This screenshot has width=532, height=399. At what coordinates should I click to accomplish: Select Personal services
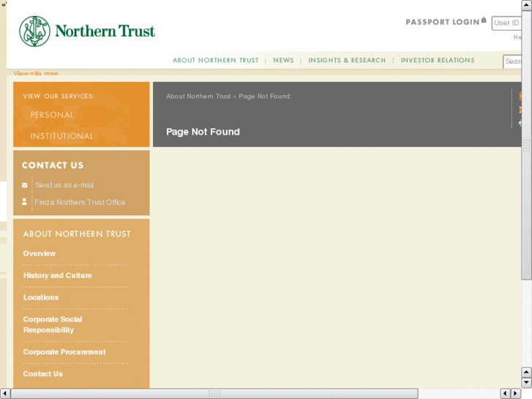[x=52, y=115]
